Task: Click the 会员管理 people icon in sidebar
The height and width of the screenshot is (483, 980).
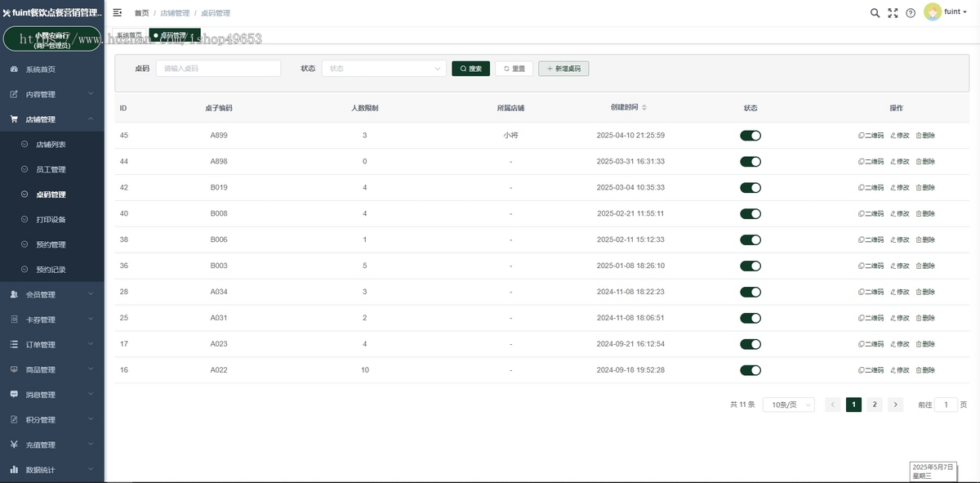Action: pyautogui.click(x=14, y=294)
